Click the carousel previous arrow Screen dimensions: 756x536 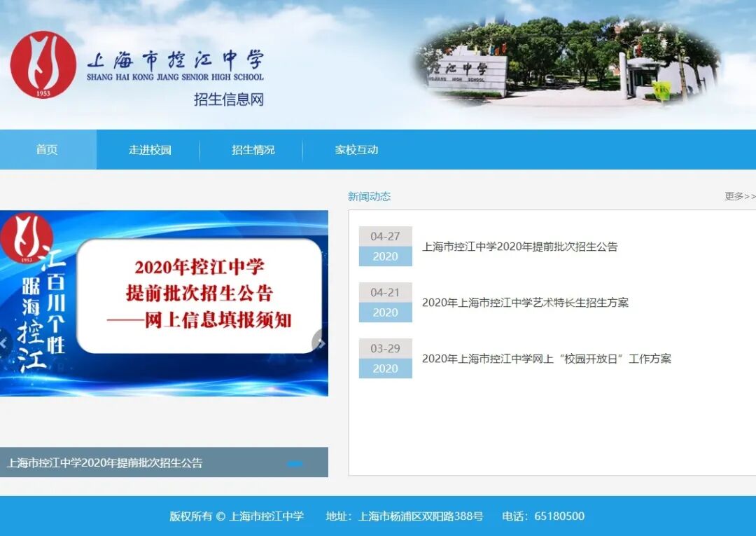coord(5,343)
